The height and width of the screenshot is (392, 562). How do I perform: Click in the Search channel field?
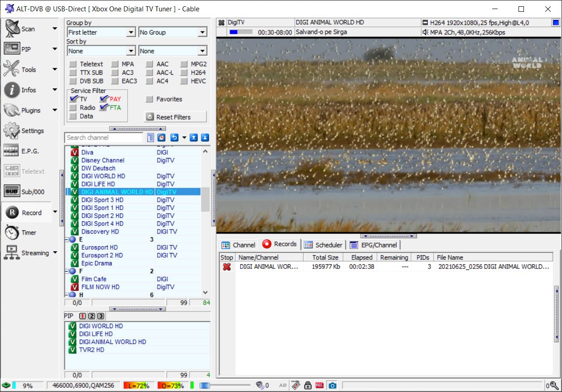[104, 138]
